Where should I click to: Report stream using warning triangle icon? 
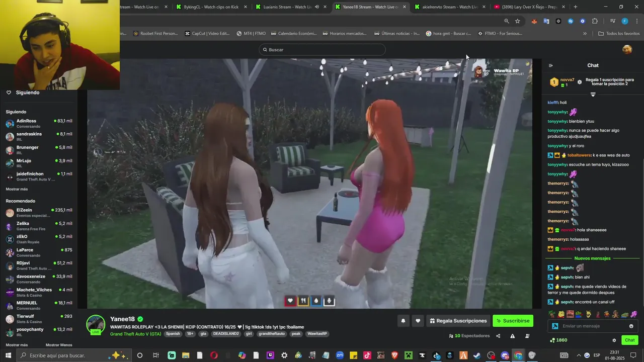(512, 336)
